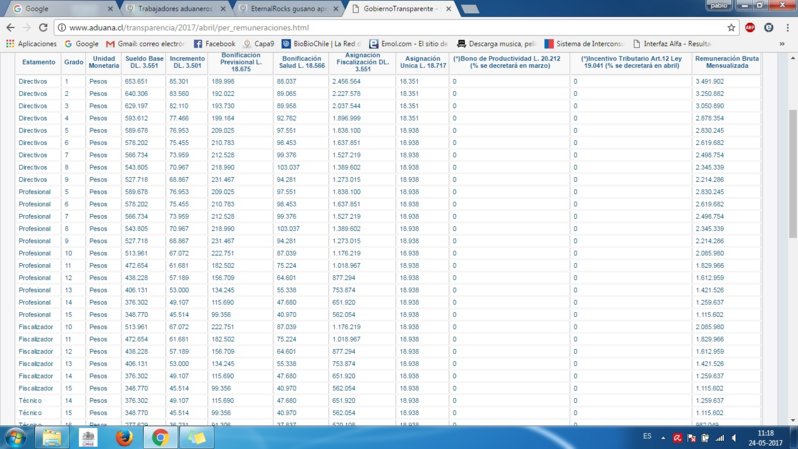The image size is (798, 449).
Task: Click the Estamento column header
Action: (x=39, y=62)
